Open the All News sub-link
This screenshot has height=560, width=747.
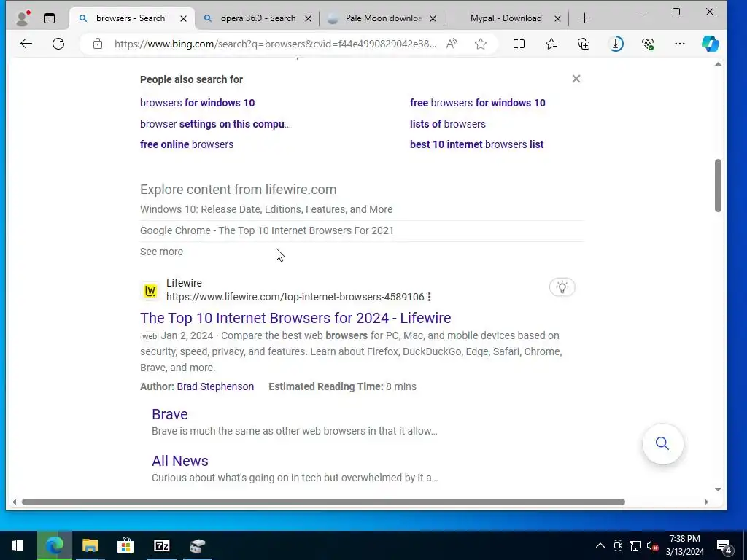tap(180, 461)
